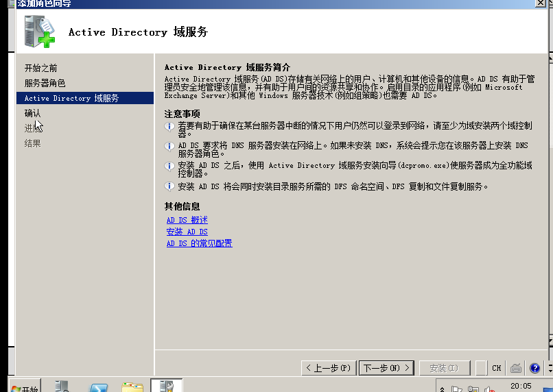553x392 pixels.
Task: Click the info icon beside DNS 服务器 note
Action: pyautogui.click(x=169, y=146)
